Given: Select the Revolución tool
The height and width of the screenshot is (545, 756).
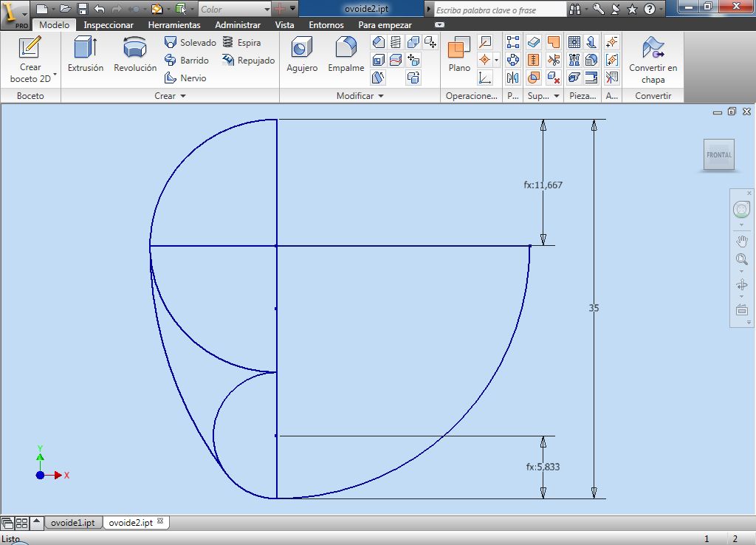Looking at the screenshot, I should 135,55.
